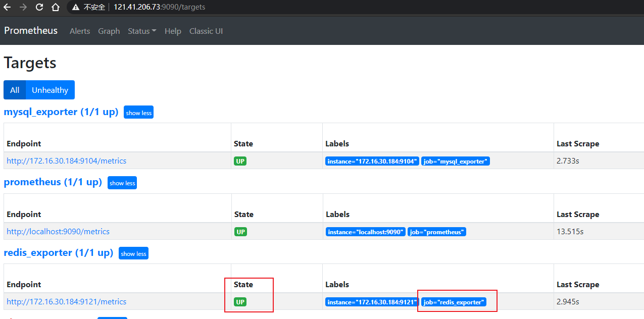Click the instance="172.16.30.184:9104" label
This screenshot has width=644, height=319.
[372, 162]
